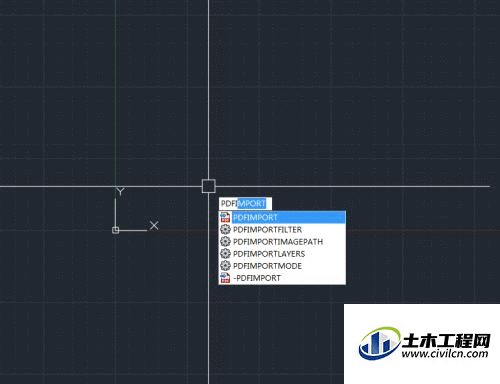Image resolution: width=500 pixels, height=384 pixels.
Task: Click the Y axis label of the UCS icon
Action: pos(120,192)
